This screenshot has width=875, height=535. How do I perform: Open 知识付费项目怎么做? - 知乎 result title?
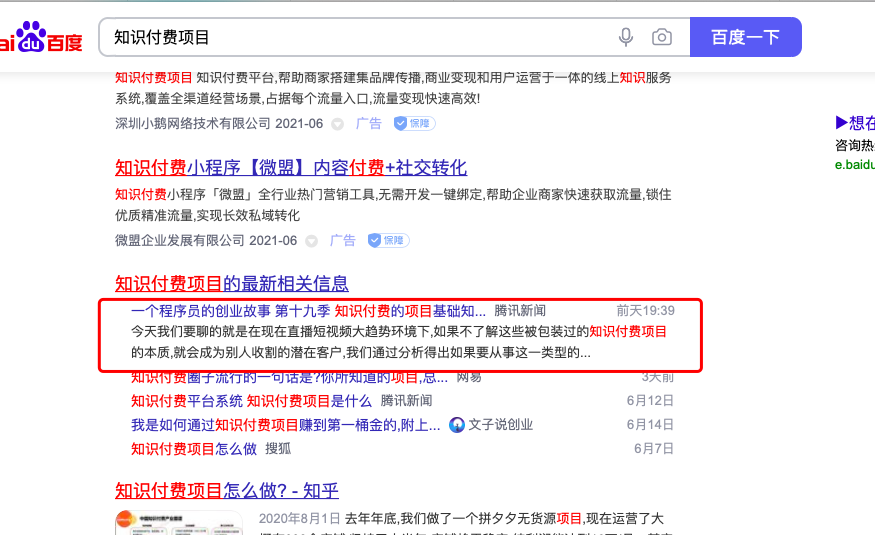[227, 490]
